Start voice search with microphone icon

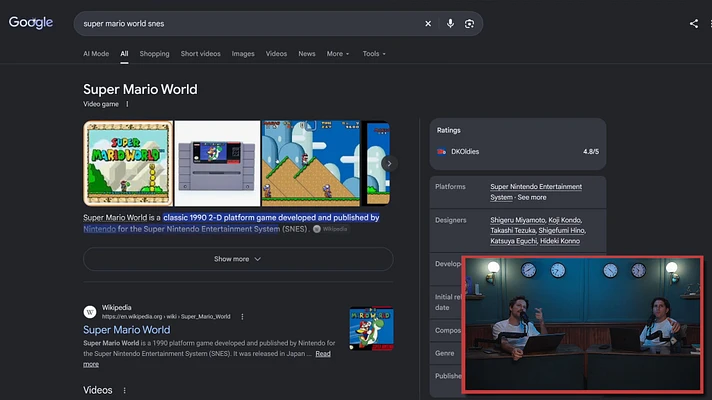450,24
